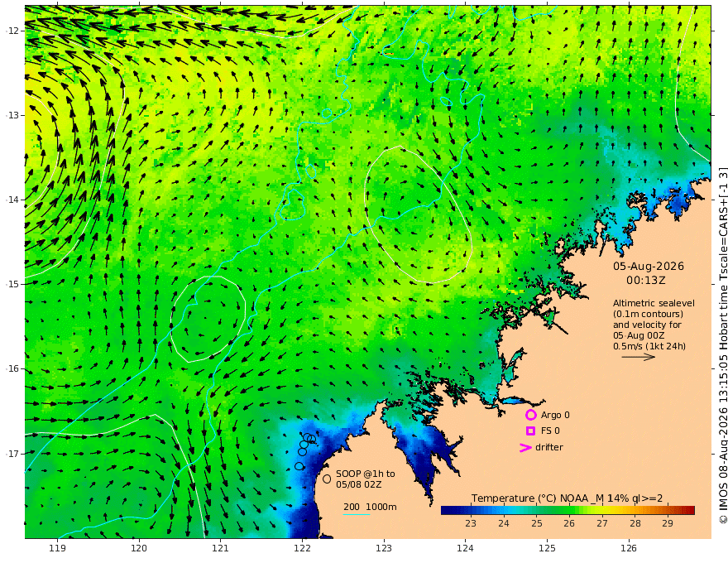Image resolution: width=728 pixels, height=563 pixels.
Task: Click the 0.5m/s velocity scale arrow
Action: 639,357
